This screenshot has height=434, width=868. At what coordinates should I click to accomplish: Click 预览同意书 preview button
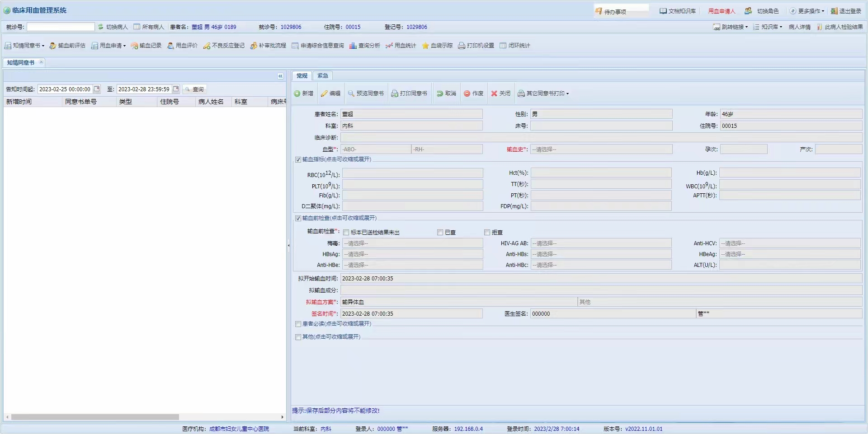click(366, 93)
